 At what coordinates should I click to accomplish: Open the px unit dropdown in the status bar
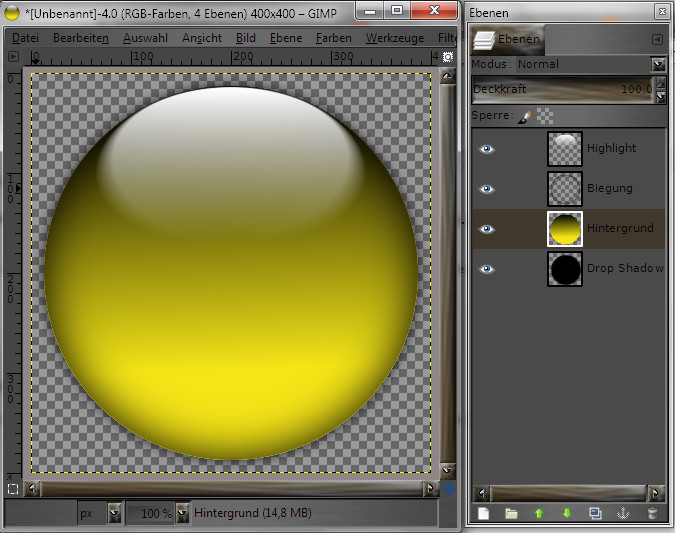[113, 513]
